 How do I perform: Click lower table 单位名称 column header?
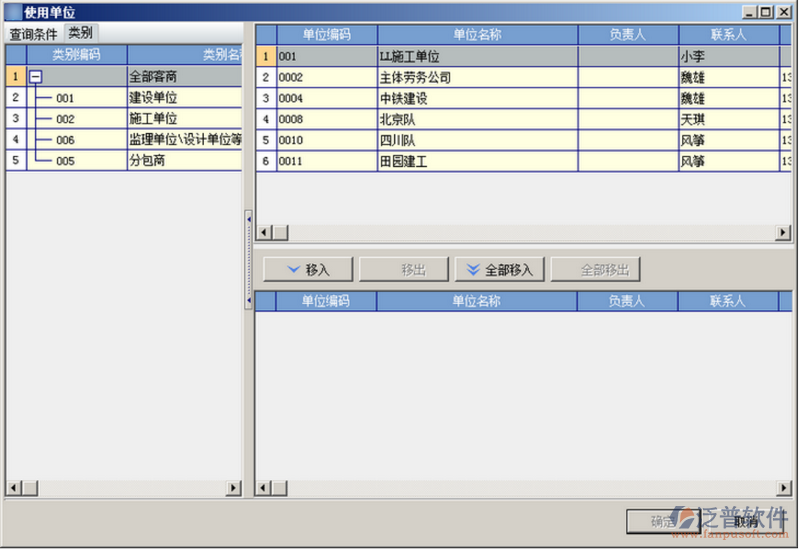point(476,301)
